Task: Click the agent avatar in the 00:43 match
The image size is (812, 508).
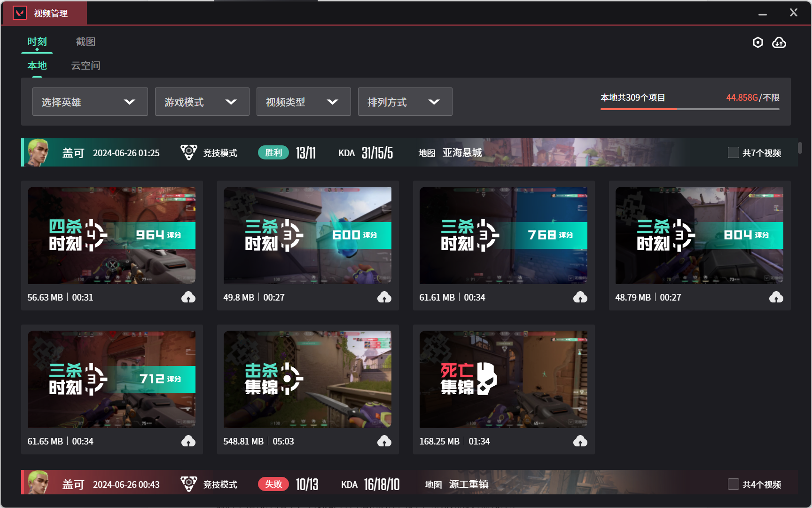Action: click(x=38, y=483)
